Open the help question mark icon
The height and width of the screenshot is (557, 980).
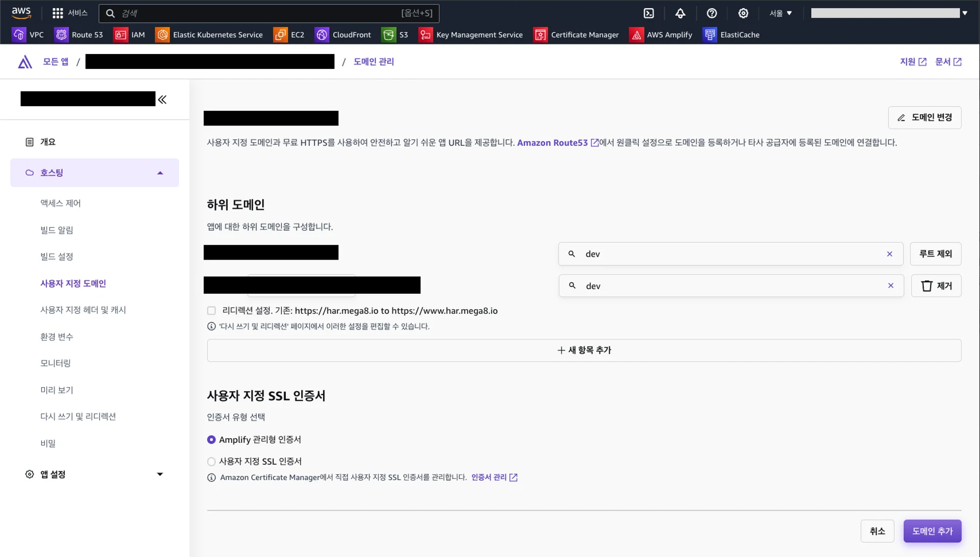[712, 13]
